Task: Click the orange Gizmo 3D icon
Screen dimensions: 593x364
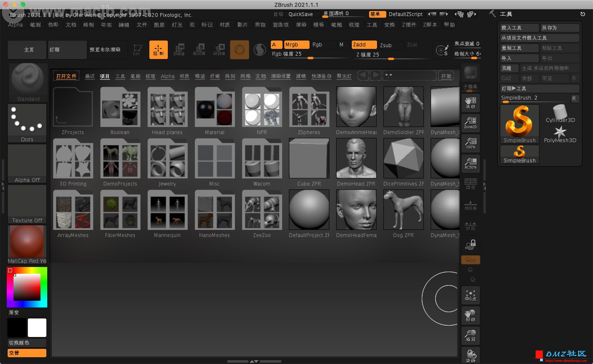Action: (x=240, y=50)
